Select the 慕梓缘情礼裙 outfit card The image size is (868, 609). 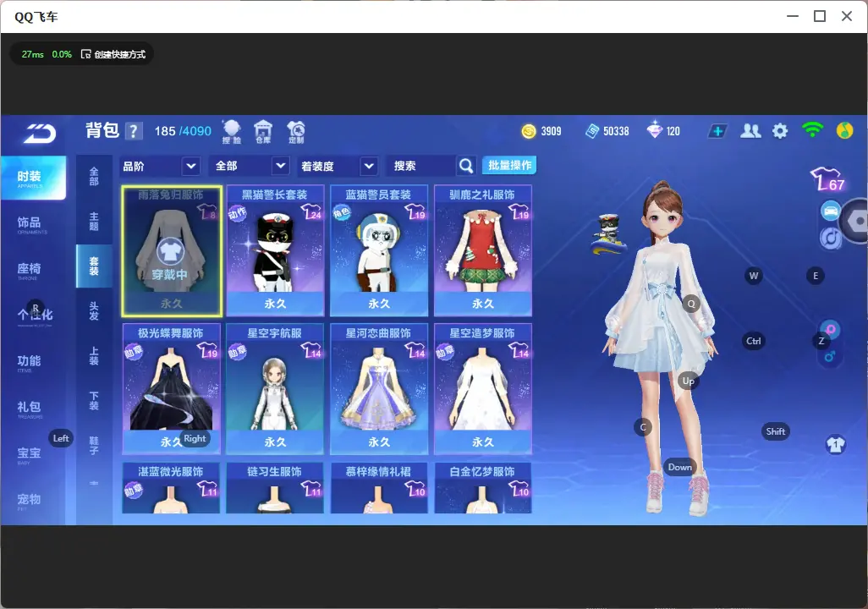(379, 488)
